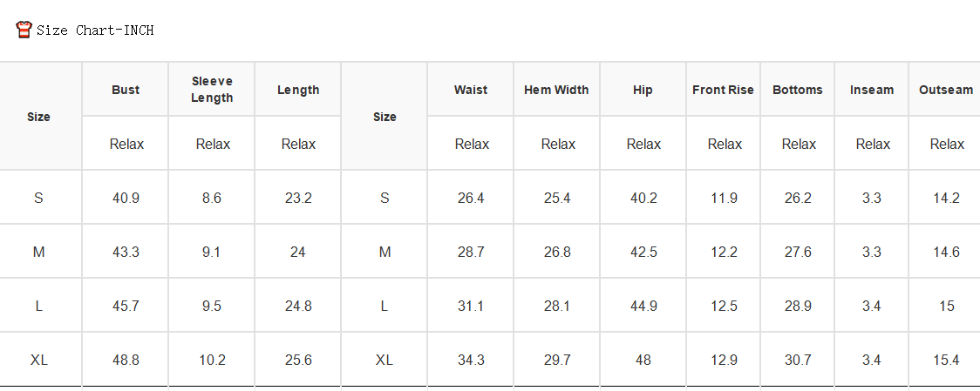Screen dimensions: 980x391
Task: Click the Waist column header
Action: click(471, 90)
